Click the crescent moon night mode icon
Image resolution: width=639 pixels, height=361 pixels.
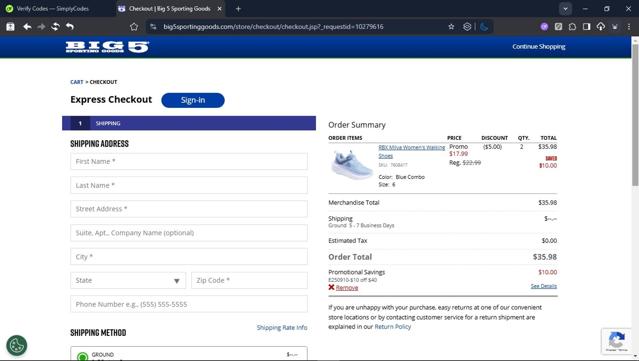coord(484,26)
